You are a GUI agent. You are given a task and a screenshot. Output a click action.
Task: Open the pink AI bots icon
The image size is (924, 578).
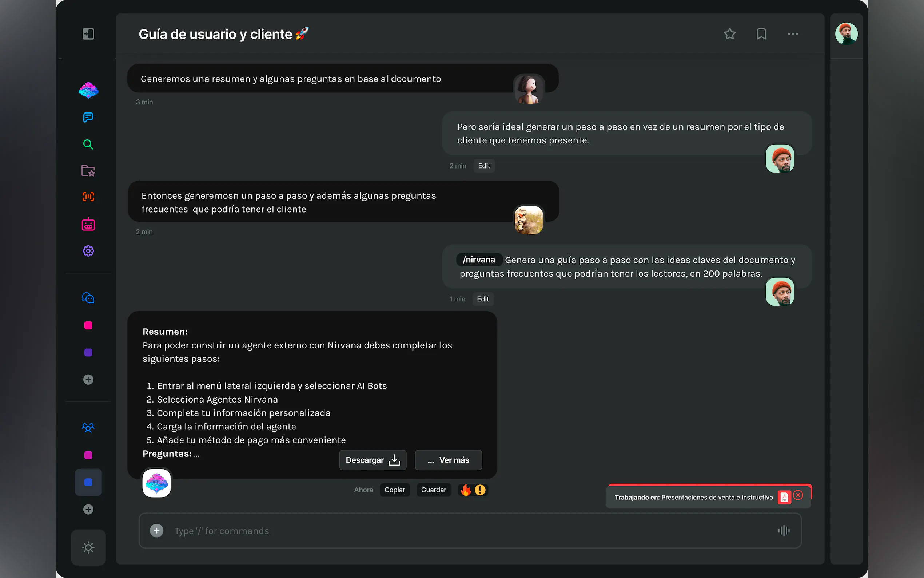[x=88, y=225]
